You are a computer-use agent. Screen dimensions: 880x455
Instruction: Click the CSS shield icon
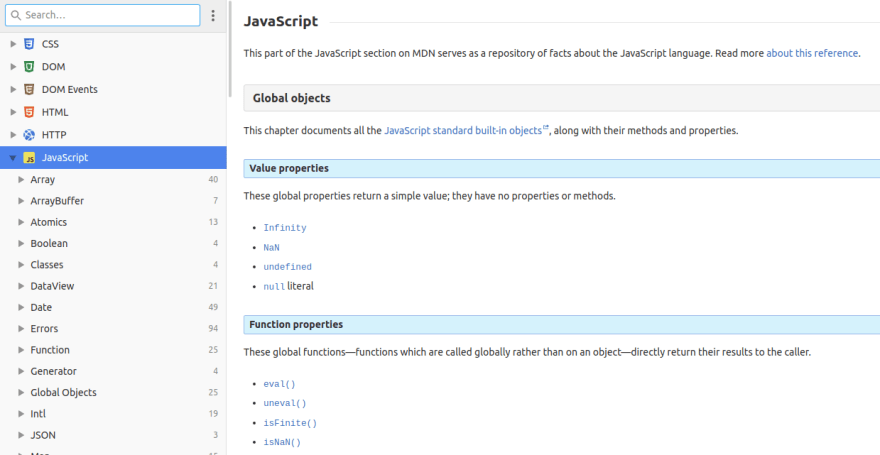click(x=29, y=44)
